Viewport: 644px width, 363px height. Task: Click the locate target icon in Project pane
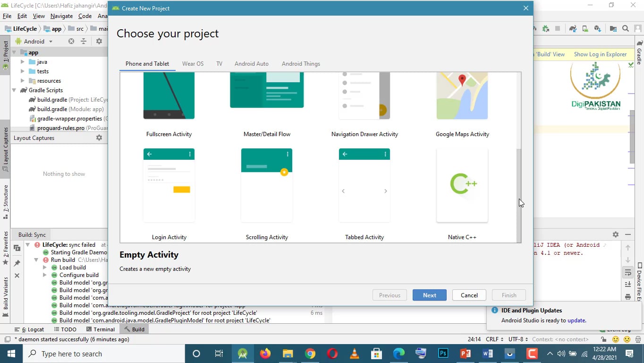[x=71, y=41]
